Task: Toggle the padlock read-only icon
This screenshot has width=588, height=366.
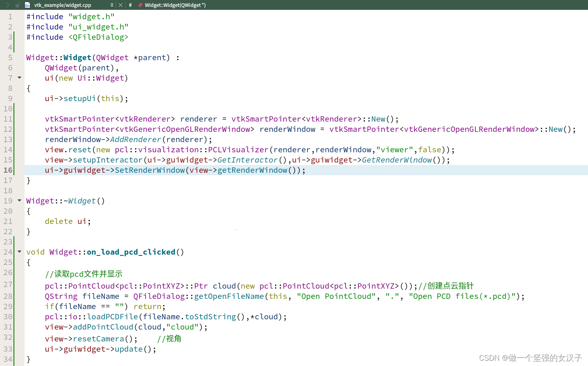Action: tap(18, 5)
